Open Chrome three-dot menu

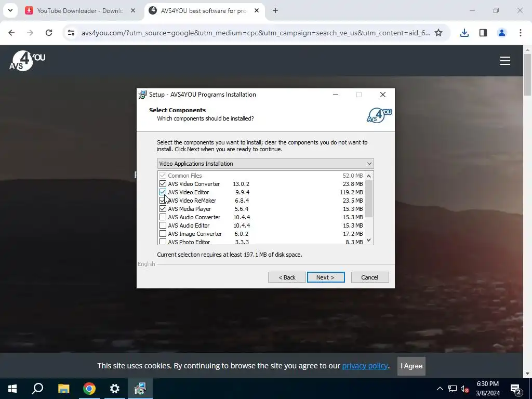(520, 33)
